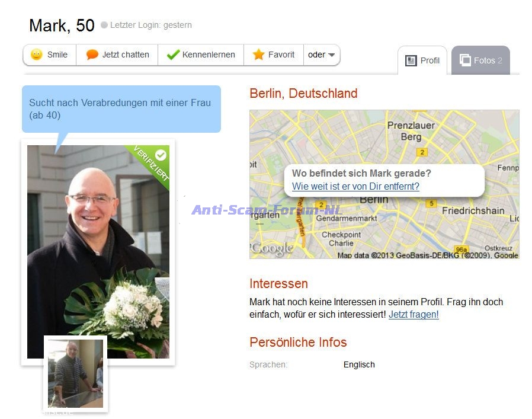Start chat with Jetzt chatten button
532x419 pixels.
[x=117, y=55]
